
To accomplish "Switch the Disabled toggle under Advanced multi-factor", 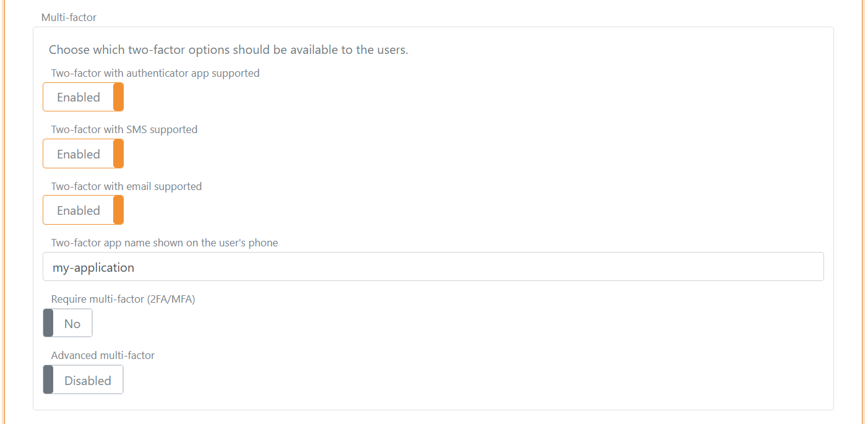I will pos(83,379).
